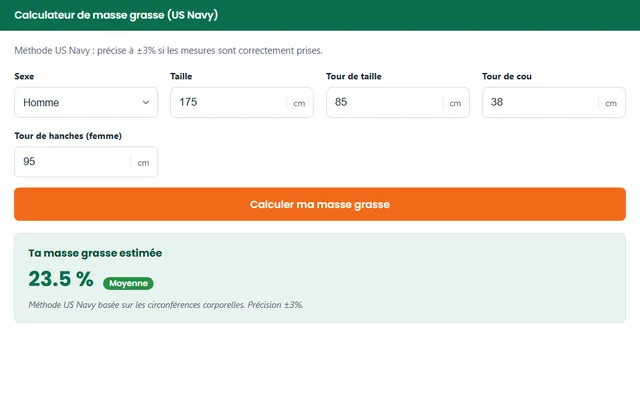Viewport: 640px width, 400px height.
Task: Click the Tour de cou label
Action: pos(507,76)
